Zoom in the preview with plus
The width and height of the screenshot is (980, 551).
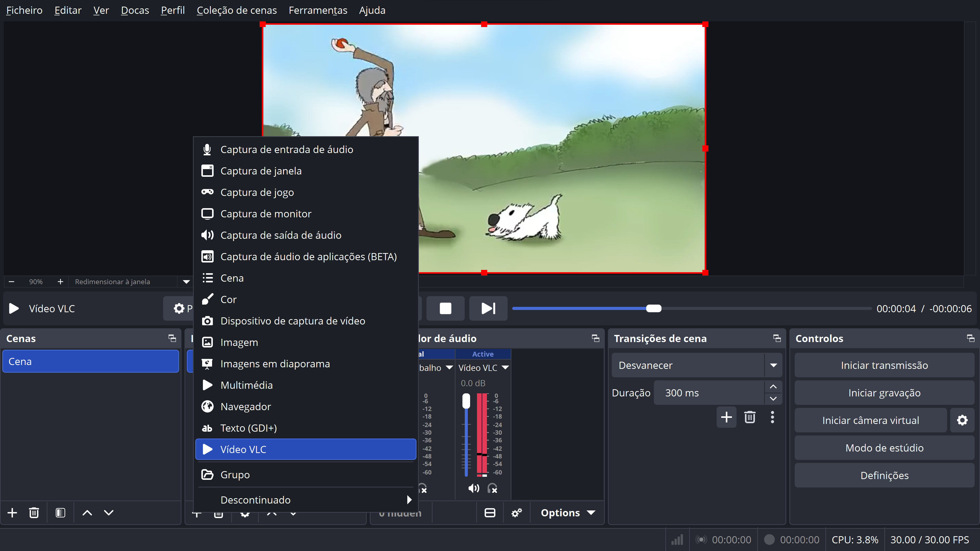[60, 282]
